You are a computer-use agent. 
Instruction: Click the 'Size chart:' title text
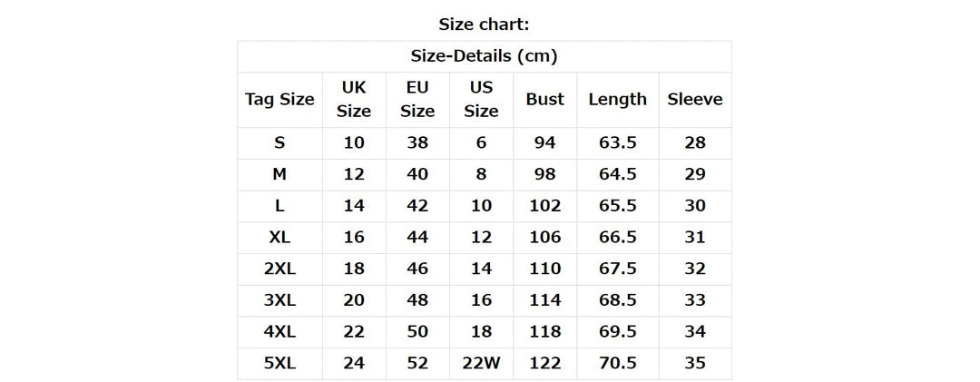(x=484, y=24)
